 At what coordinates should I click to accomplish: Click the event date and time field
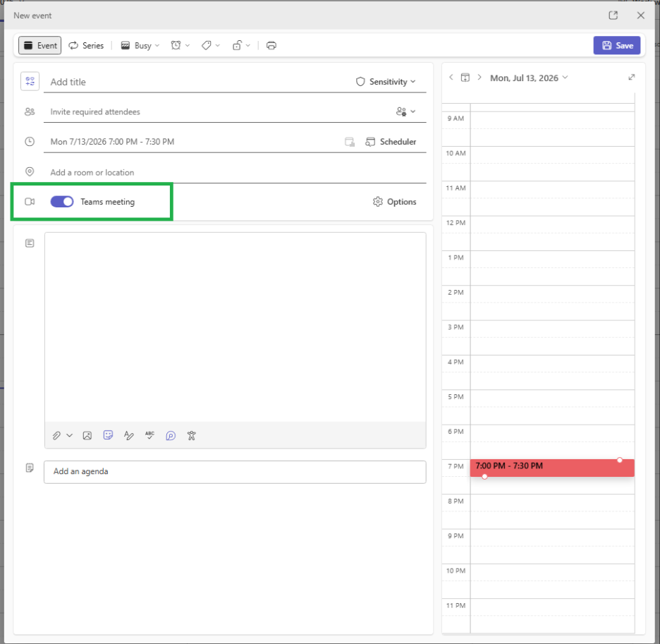pyautogui.click(x=194, y=142)
